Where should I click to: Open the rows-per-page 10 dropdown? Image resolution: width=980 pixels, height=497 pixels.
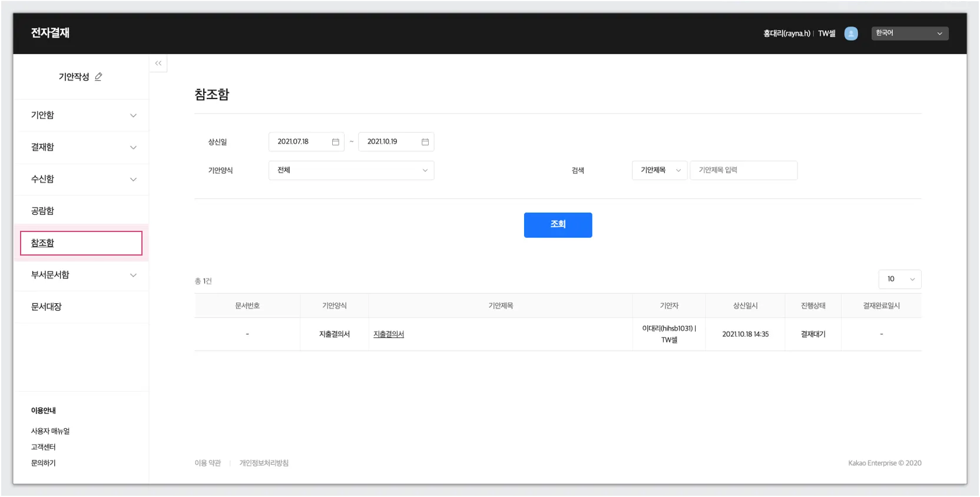(900, 279)
